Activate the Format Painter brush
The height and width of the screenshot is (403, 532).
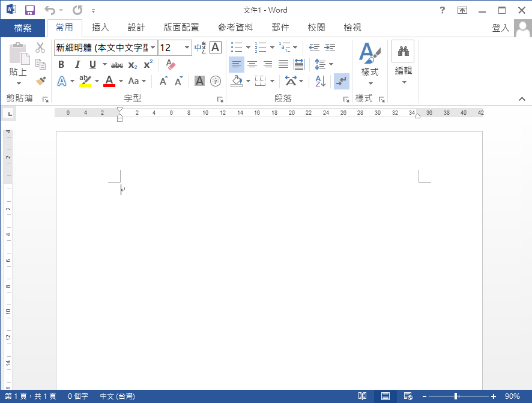click(41, 81)
